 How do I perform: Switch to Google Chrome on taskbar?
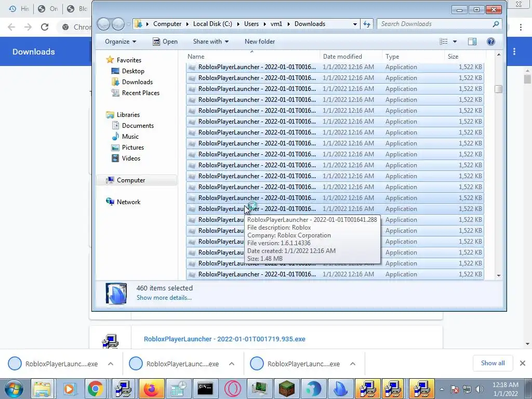click(96, 389)
